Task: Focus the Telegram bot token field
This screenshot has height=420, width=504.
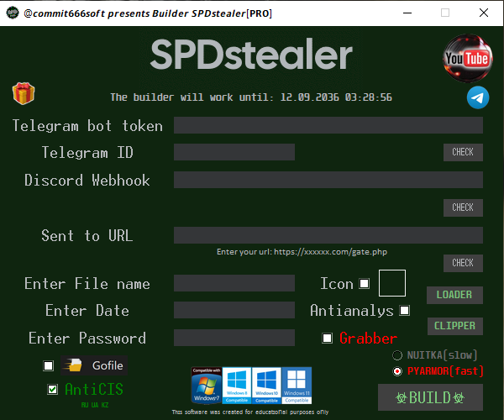Action: point(328,125)
